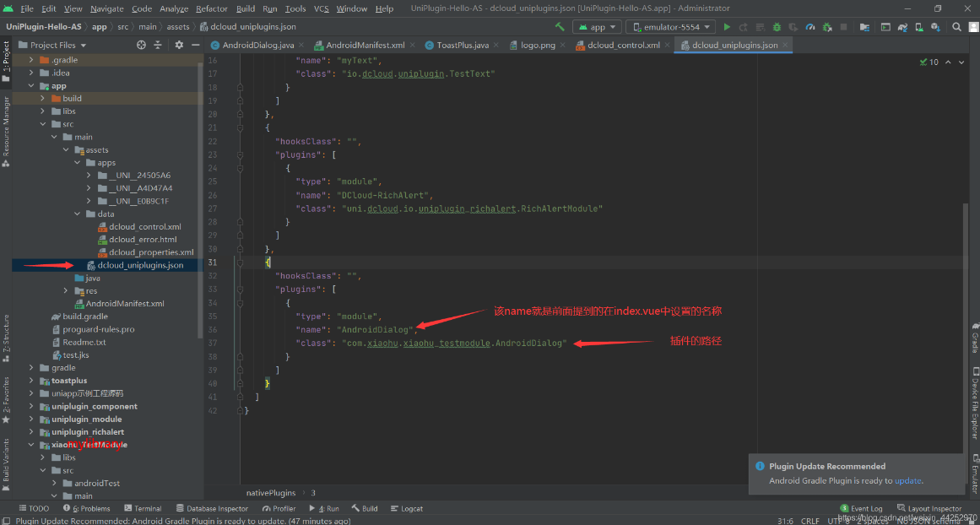Click Attach Debugger to Android Process icon
The height and width of the screenshot is (525, 980).
(x=827, y=27)
